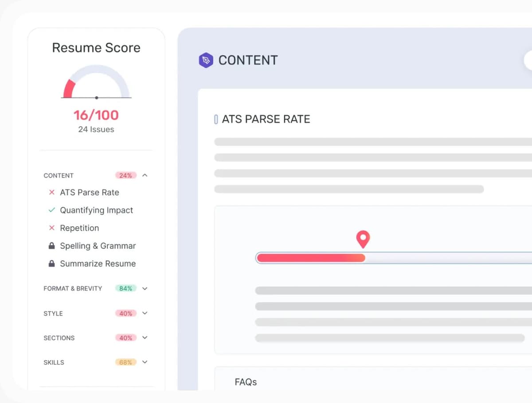
Task: Click the 40% badge for SECTIONS
Action: tap(126, 337)
